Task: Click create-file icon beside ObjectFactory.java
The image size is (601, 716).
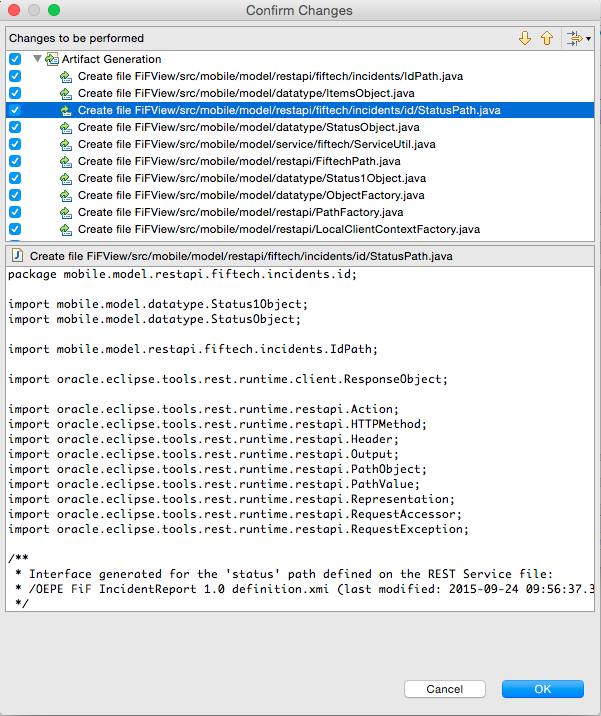Action: click(x=66, y=195)
